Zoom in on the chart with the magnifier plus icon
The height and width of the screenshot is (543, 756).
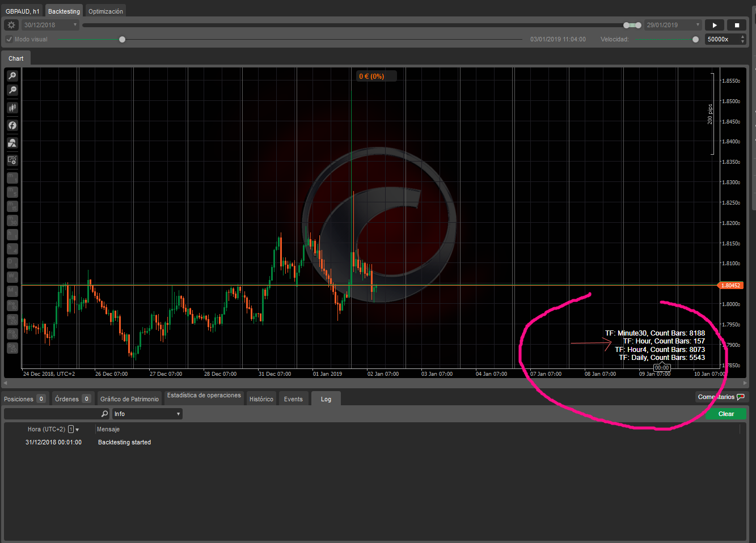click(12, 76)
